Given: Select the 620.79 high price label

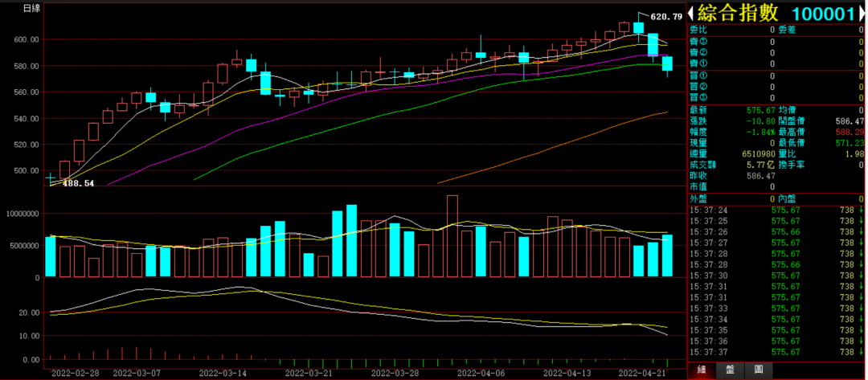Looking at the screenshot, I should [x=666, y=17].
